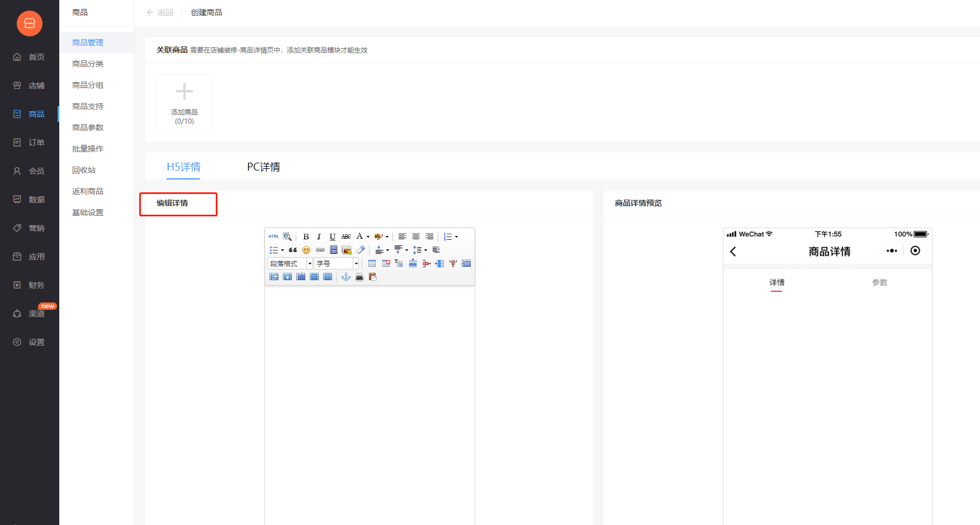This screenshot has width=980, height=525.
Task: Toggle strikethrough formatting
Action: (346, 237)
